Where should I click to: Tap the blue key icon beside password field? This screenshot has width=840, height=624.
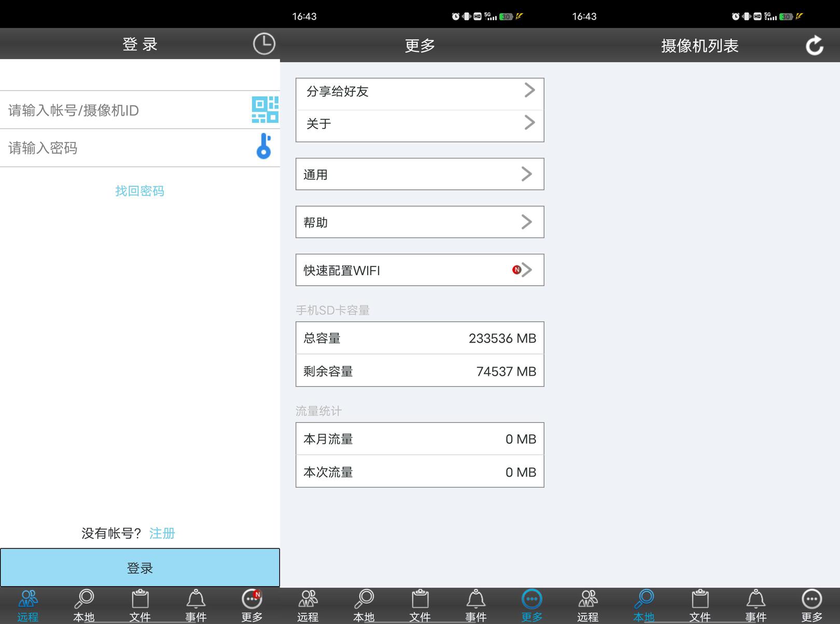[x=264, y=147]
